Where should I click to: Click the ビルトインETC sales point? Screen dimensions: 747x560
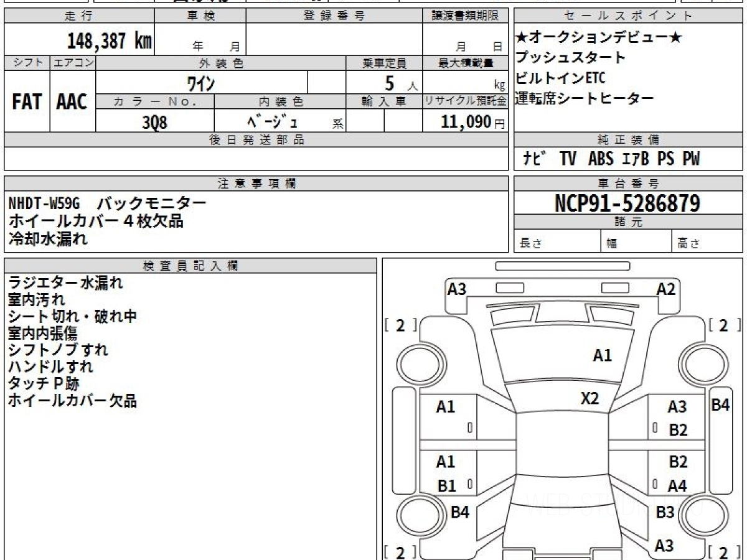(560, 78)
